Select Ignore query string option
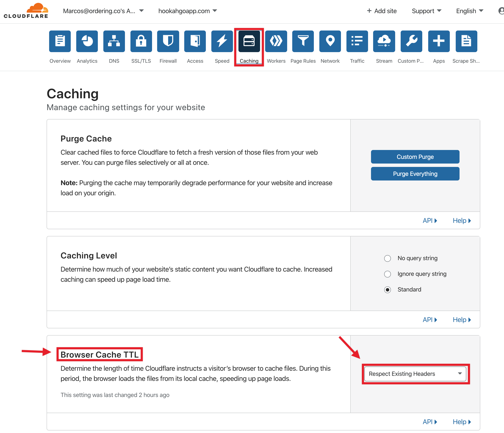 388,274
